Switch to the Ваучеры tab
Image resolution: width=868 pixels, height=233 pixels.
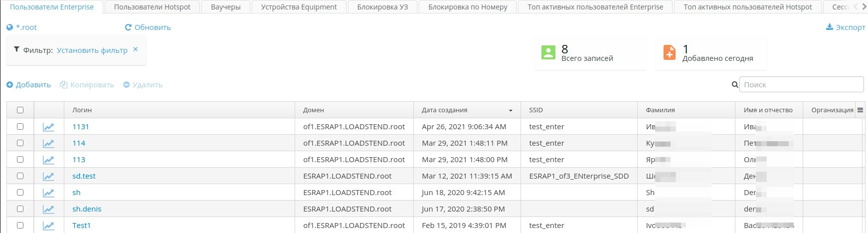point(226,7)
